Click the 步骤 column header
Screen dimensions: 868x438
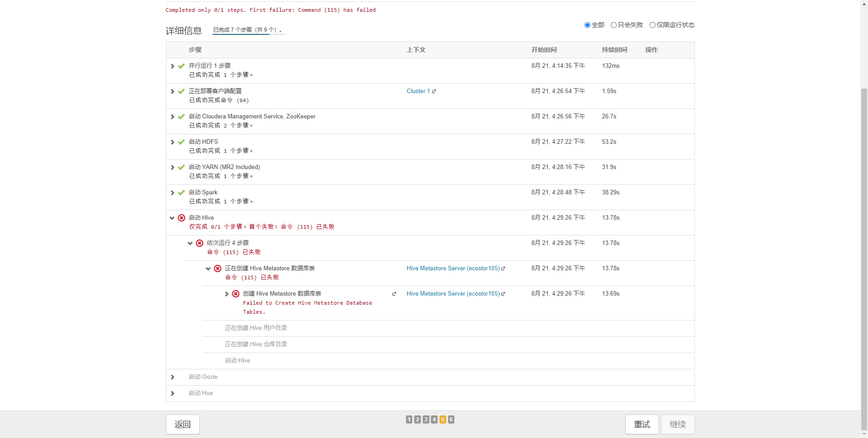[x=195, y=50]
